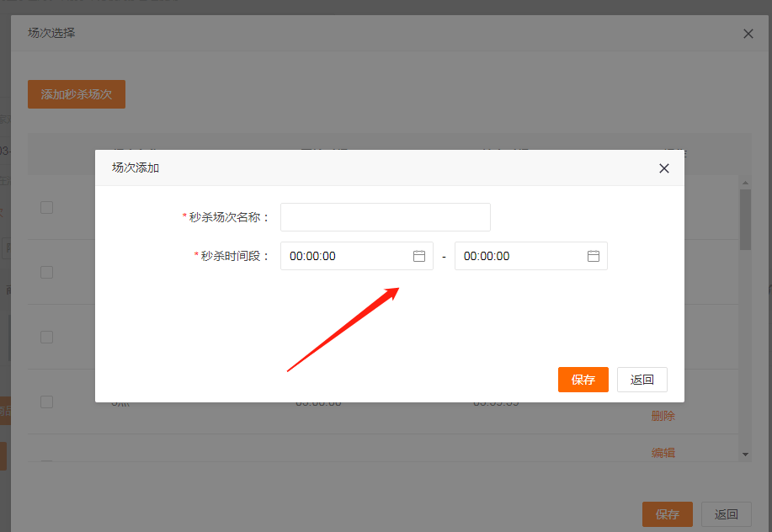Viewport: 772px width, 532px height.
Task: Click 返回 in the 场次添加 dialog
Action: point(642,380)
